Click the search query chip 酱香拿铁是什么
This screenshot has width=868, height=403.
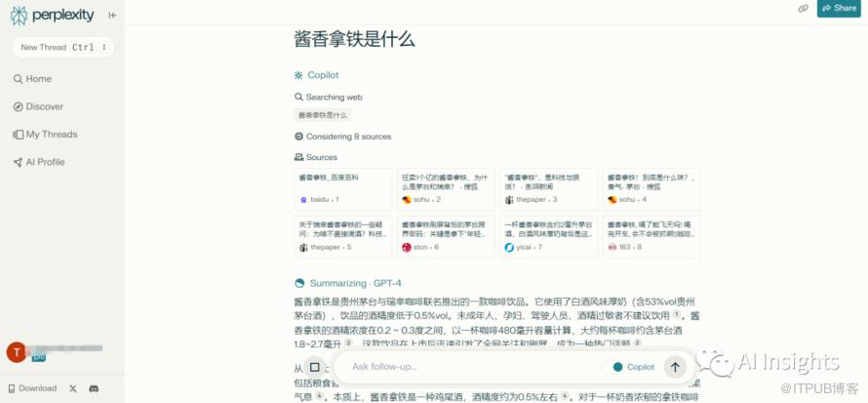coord(323,115)
